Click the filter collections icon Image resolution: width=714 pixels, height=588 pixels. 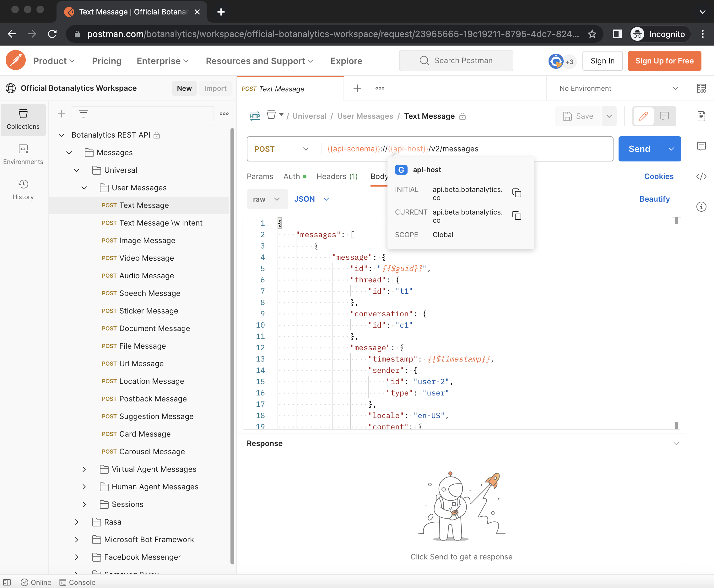click(x=84, y=114)
